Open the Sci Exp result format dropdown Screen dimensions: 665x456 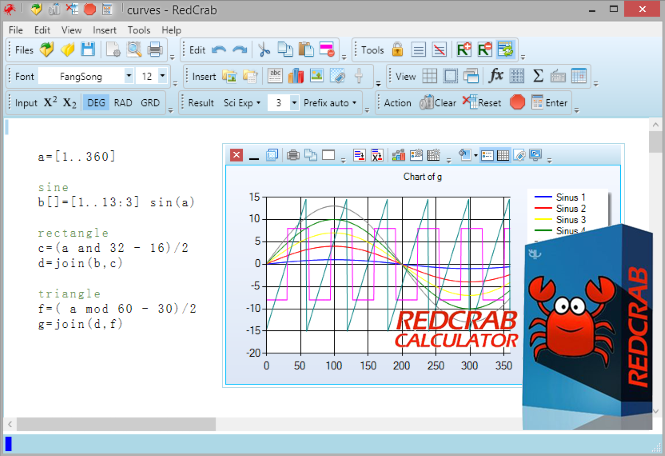coord(242,102)
